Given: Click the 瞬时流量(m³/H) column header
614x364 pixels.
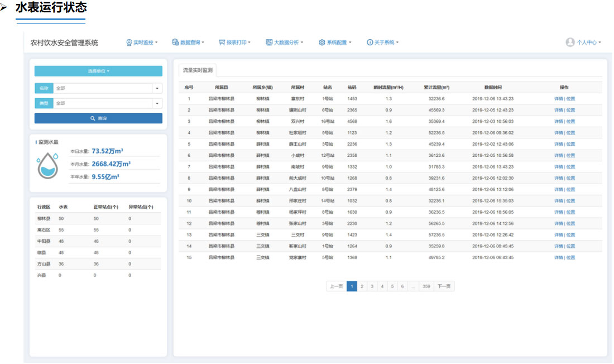Looking at the screenshot, I should (388, 88).
